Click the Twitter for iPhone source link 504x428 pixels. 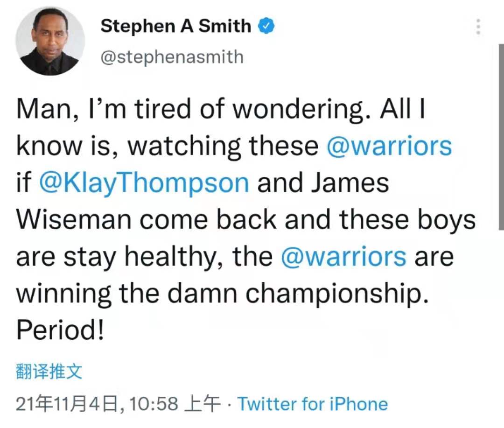(312, 404)
